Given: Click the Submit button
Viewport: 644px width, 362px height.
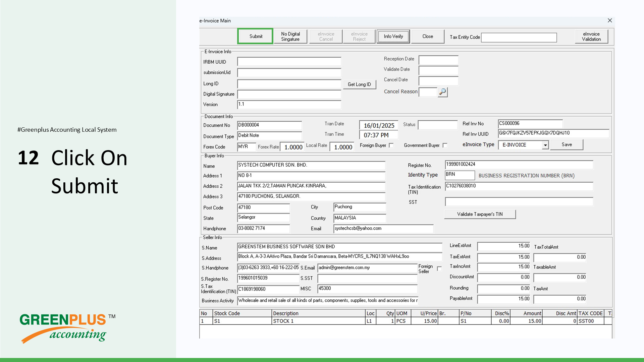Looking at the screenshot, I should 255,36.
